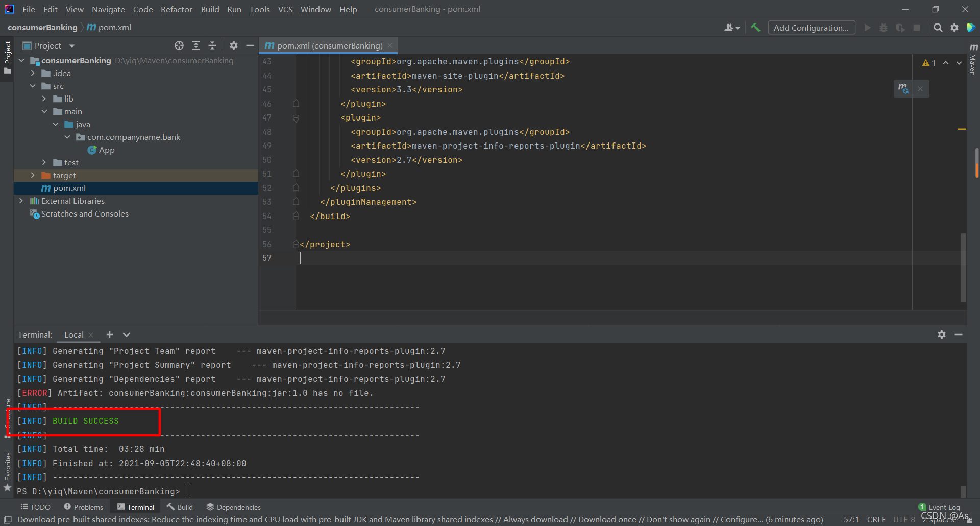The width and height of the screenshot is (980, 526).
Task: Hide the Terminal tool window
Action: pos(959,334)
